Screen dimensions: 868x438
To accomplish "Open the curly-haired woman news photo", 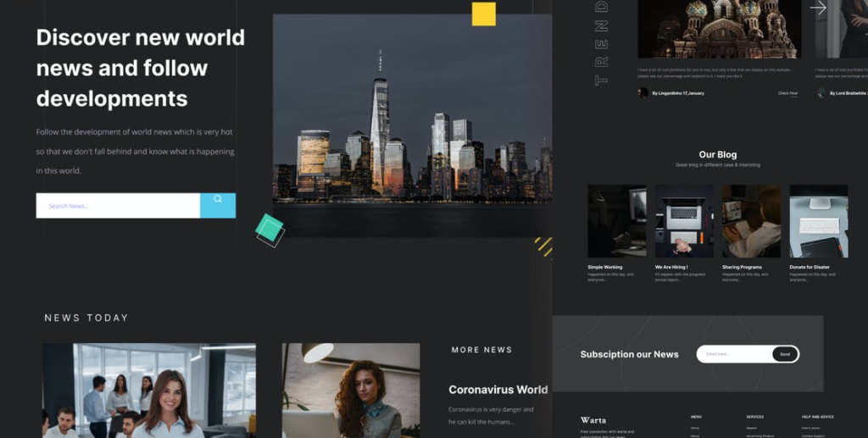I will pos(351,391).
